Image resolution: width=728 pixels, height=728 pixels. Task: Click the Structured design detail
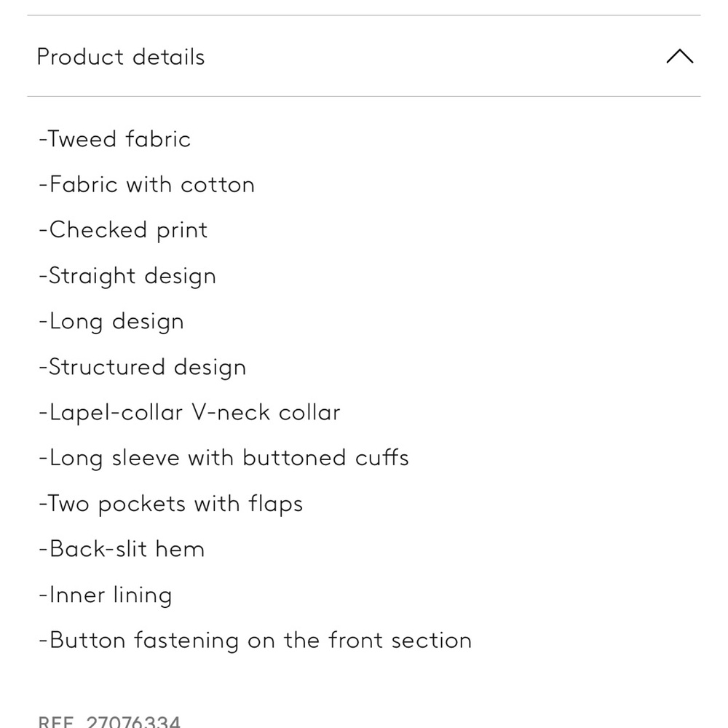[143, 367]
